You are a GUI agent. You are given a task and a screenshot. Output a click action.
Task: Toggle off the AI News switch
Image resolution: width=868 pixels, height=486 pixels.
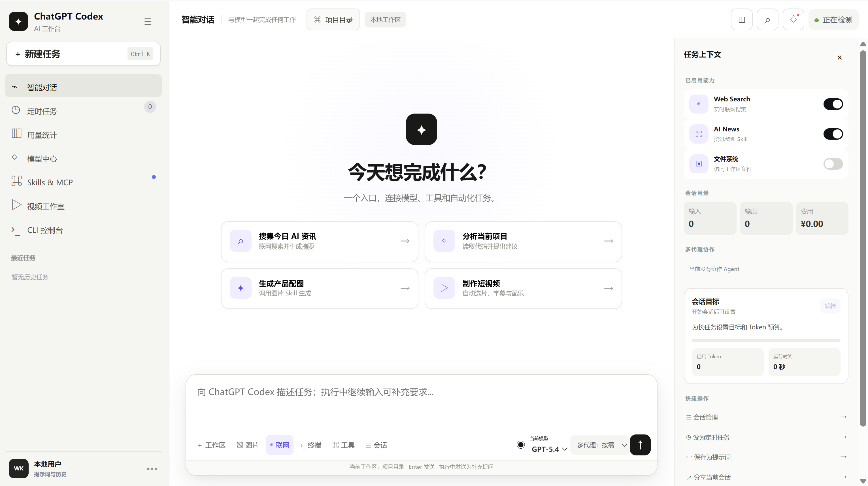click(833, 134)
